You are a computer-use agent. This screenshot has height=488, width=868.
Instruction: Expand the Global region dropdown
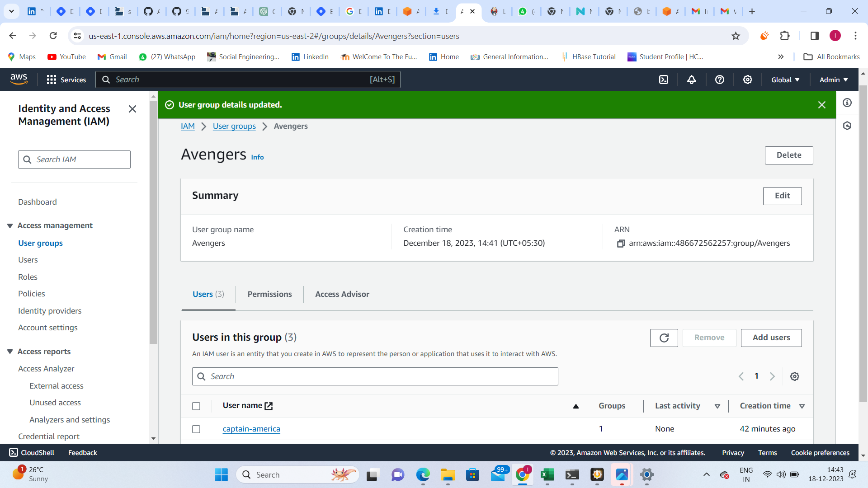click(x=785, y=80)
